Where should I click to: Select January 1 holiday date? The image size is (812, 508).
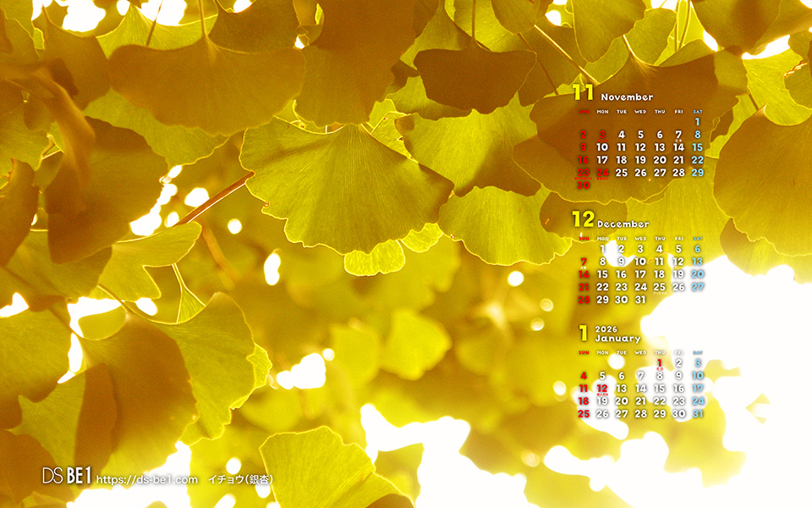[660, 363]
